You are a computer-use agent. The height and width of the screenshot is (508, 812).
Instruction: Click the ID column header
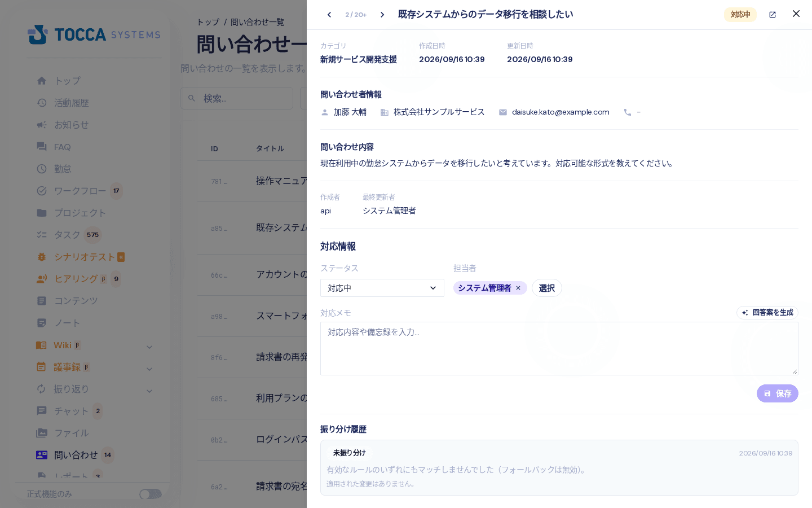click(214, 149)
